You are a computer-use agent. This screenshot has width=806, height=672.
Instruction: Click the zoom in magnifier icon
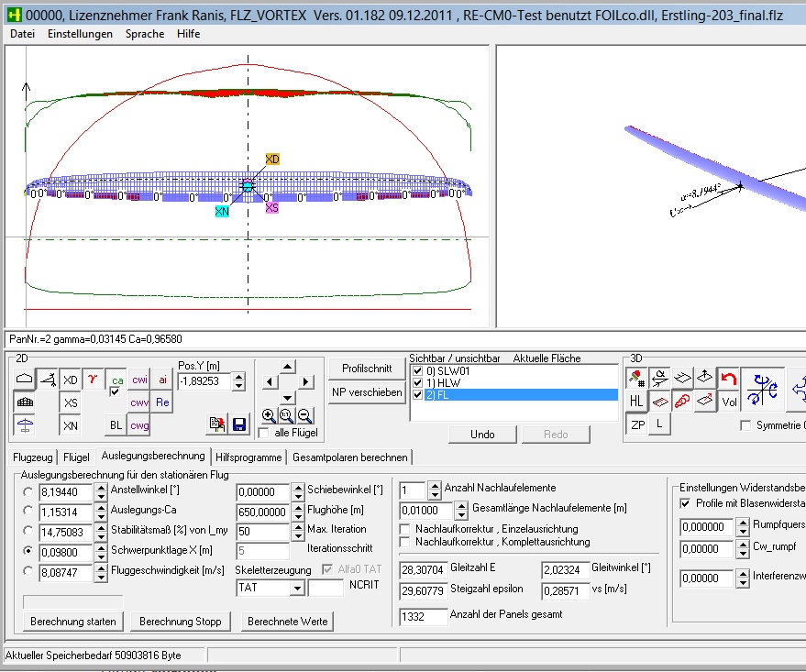pos(268,415)
